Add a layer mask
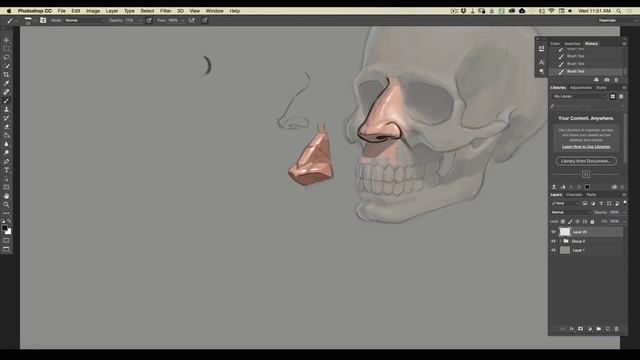Viewport: 640px width, 360px height. click(580, 329)
